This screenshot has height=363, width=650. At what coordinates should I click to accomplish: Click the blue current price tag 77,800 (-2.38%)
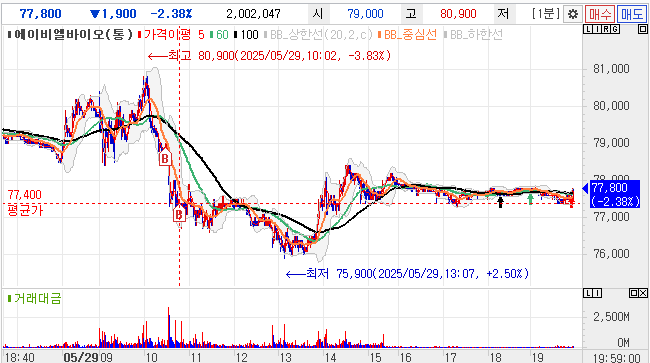pyautogui.click(x=614, y=194)
